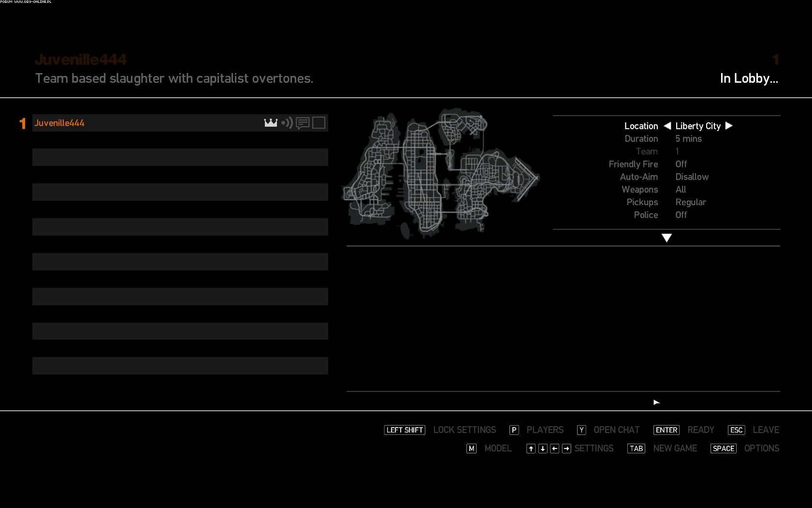Check the ready box next to Juvenille444

coord(319,123)
